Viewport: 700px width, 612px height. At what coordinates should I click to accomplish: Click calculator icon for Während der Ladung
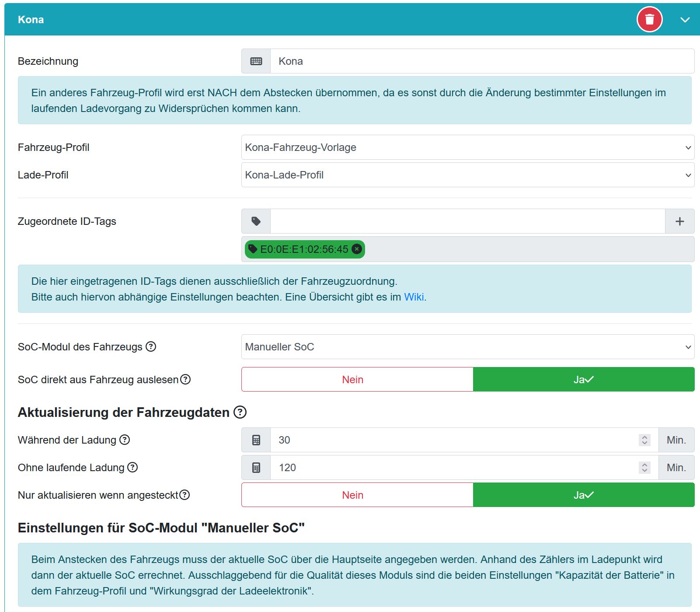256,440
